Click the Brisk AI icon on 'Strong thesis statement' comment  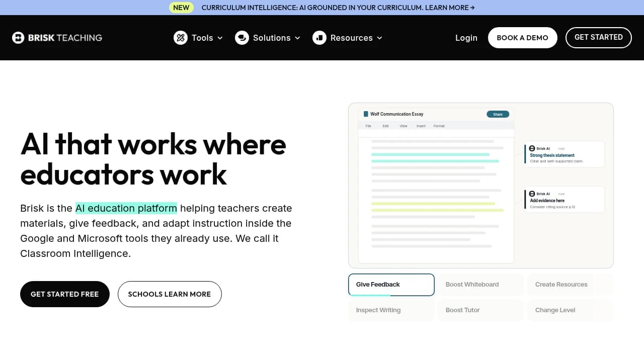[532, 149]
